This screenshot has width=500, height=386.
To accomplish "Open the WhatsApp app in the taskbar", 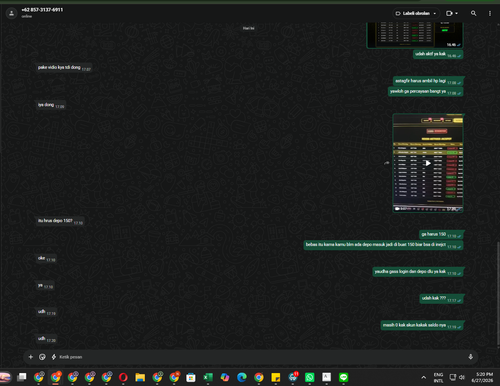I will coord(310,377).
